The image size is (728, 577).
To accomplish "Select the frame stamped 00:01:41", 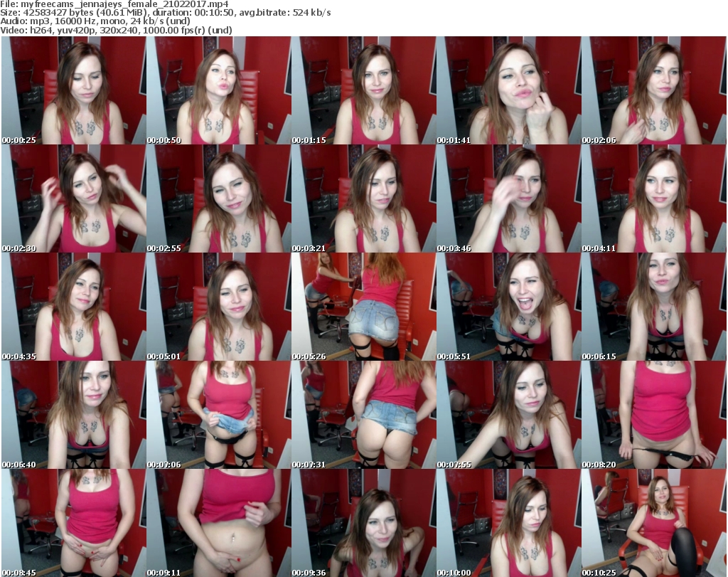I will tap(508, 90).
